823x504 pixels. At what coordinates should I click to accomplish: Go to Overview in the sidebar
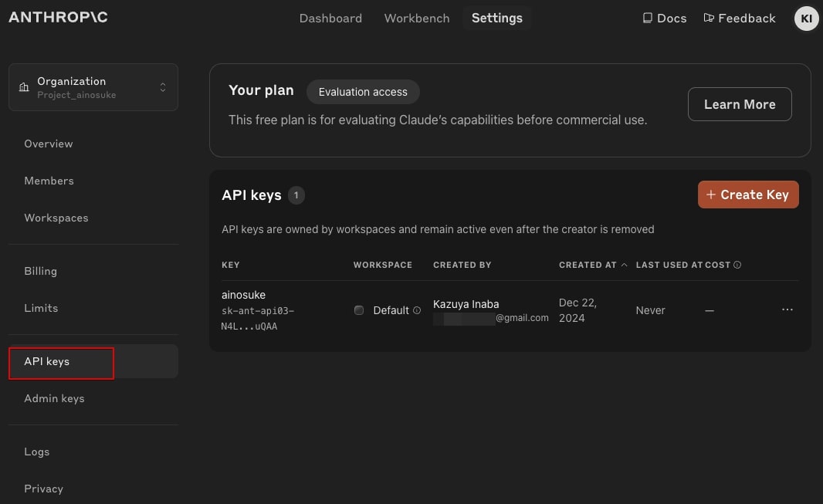(49, 144)
